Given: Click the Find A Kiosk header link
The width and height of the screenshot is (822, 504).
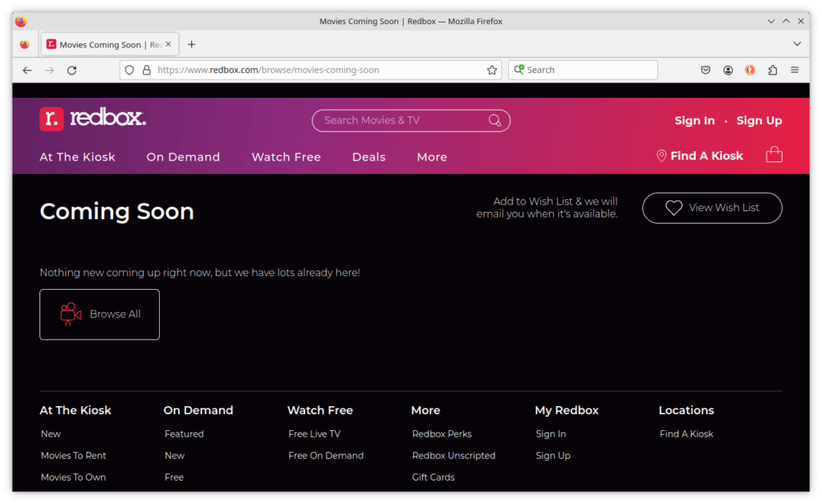Looking at the screenshot, I should pos(706,156).
